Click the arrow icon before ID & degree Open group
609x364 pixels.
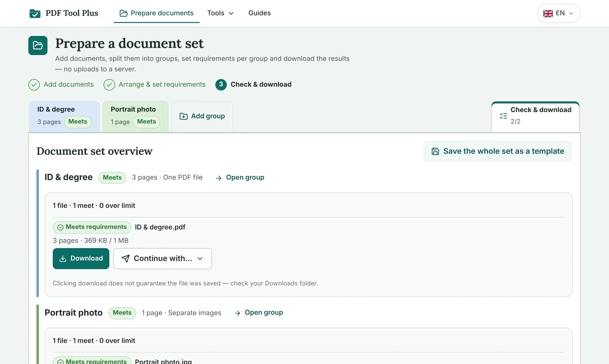click(x=219, y=178)
